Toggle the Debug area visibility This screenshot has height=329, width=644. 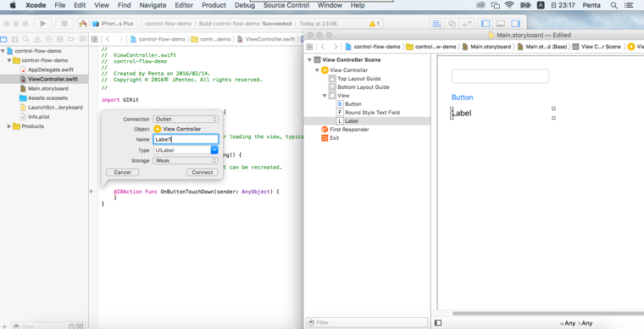click(x=500, y=24)
